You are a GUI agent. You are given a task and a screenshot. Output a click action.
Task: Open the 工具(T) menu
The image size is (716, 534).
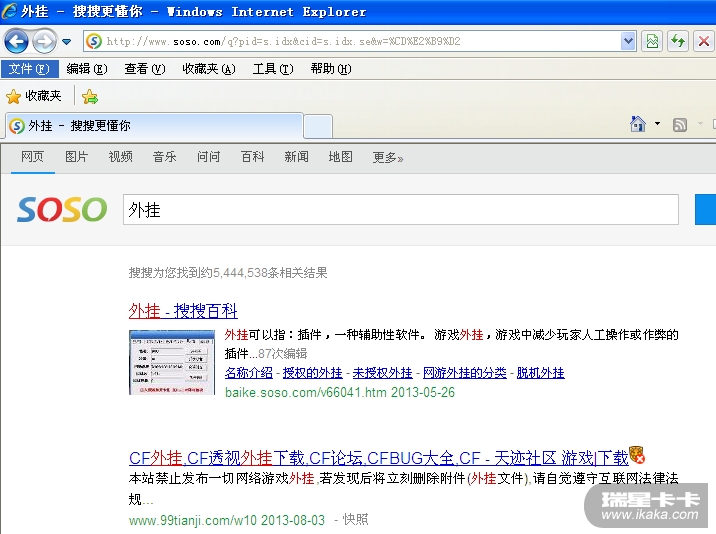pyautogui.click(x=273, y=69)
